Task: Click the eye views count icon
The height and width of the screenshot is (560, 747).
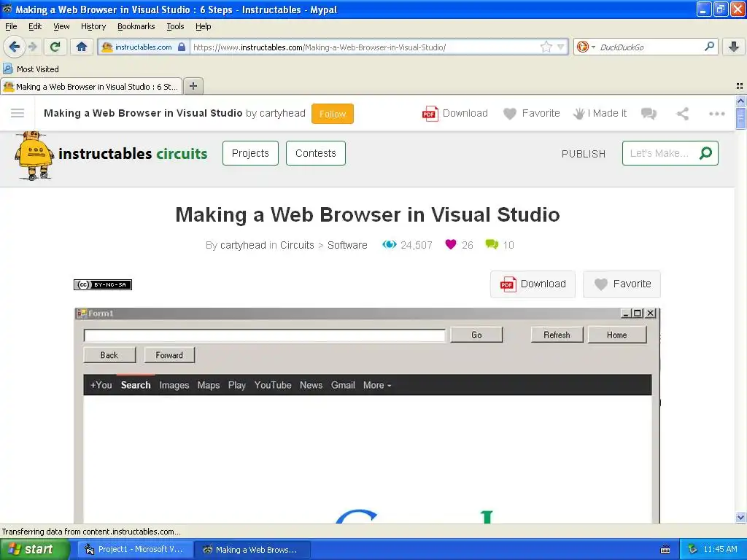Action: (x=390, y=245)
